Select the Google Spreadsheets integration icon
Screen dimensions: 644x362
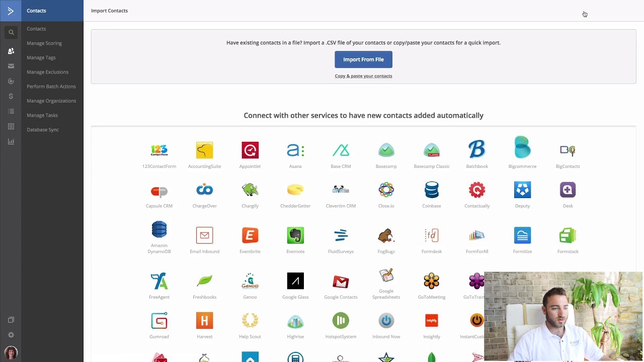click(386, 276)
